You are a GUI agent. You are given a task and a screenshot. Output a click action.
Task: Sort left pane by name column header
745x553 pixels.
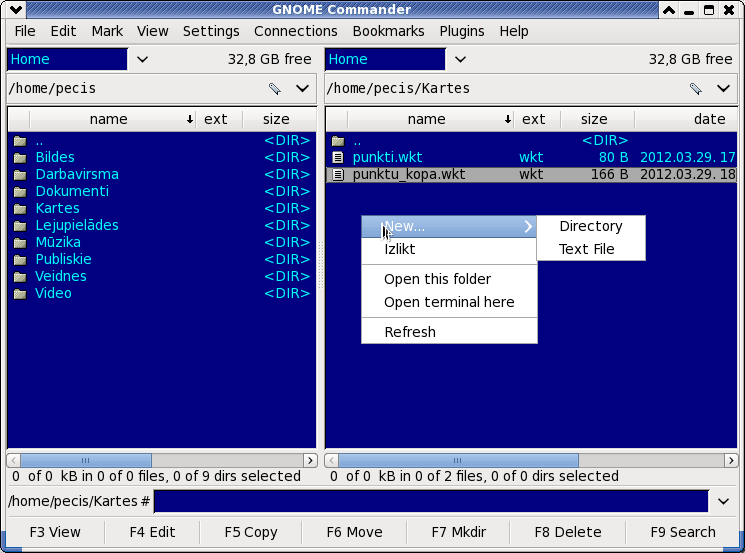click(113, 119)
